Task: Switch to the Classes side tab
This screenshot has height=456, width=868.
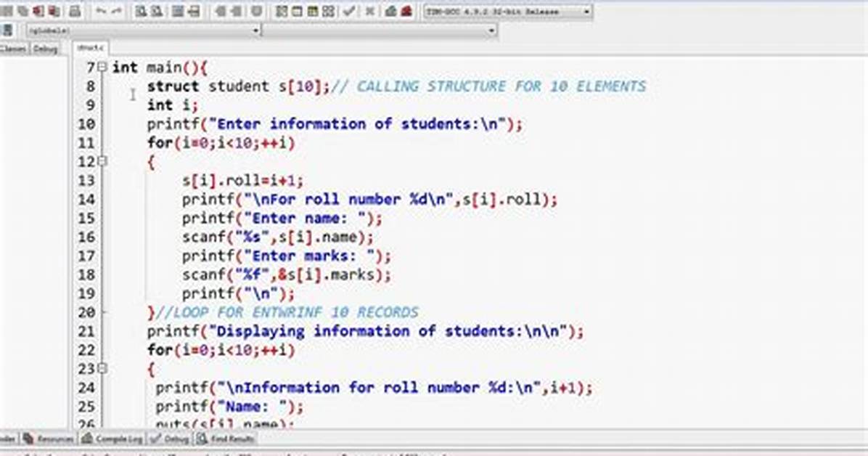Action: (x=13, y=49)
